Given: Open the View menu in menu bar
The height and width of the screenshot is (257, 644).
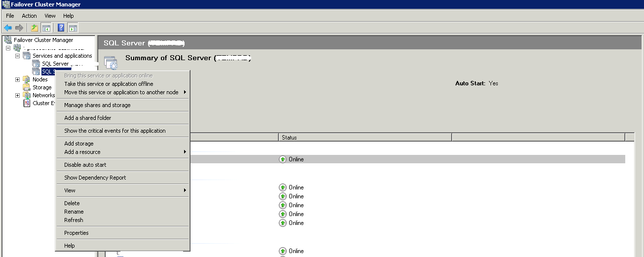Looking at the screenshot, I should 50,16.
